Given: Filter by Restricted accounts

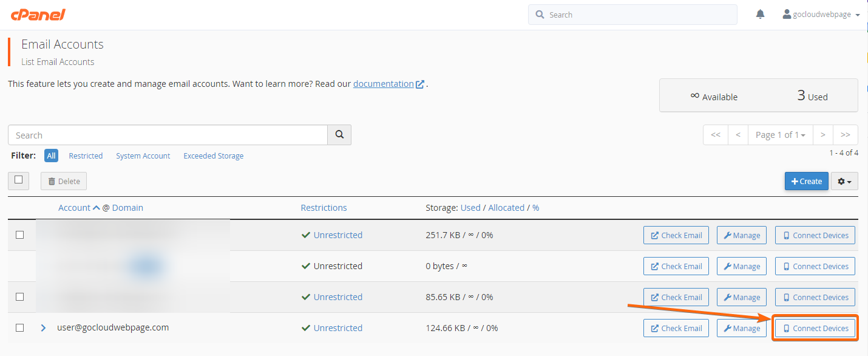Looking at the screenshot, I should click(86, 156).
